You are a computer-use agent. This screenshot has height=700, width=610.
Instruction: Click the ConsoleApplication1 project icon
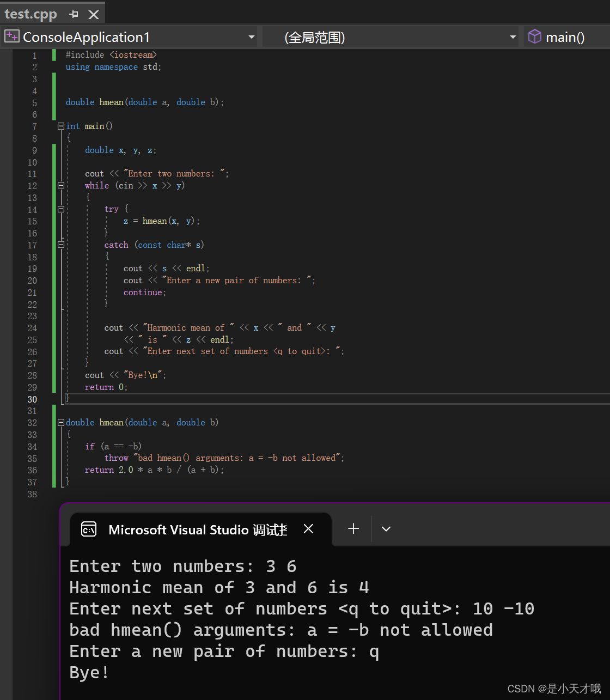pyautogui.click(x=11, y=36)
